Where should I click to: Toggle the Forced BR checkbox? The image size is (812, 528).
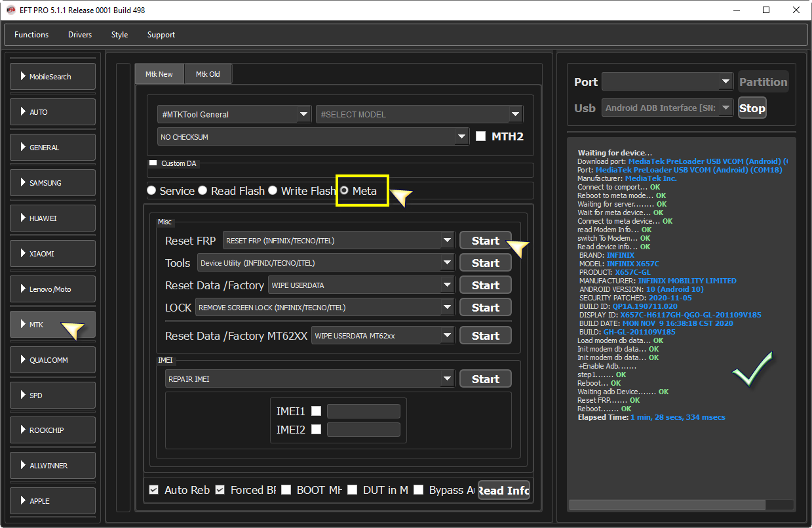[x=220, y=490]
